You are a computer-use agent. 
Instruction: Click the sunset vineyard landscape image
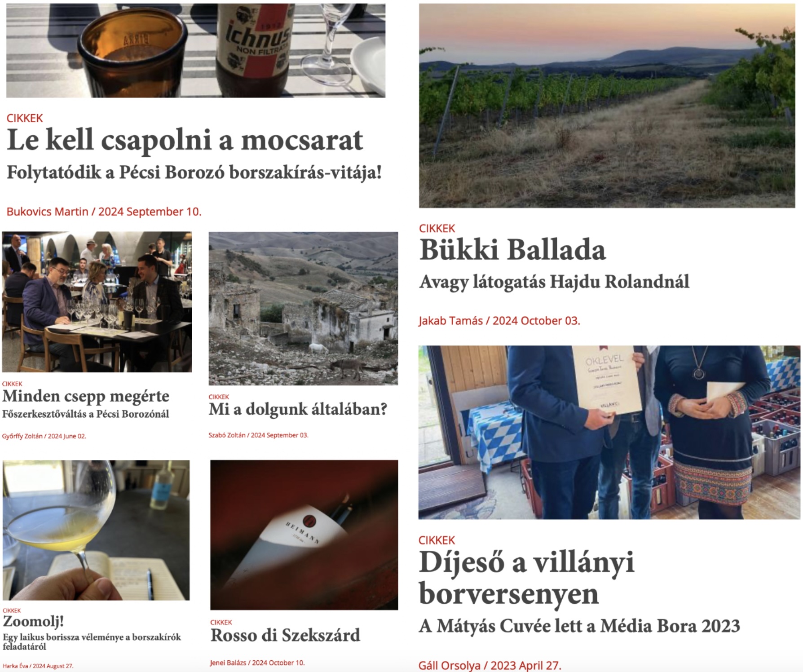point(607,106)
